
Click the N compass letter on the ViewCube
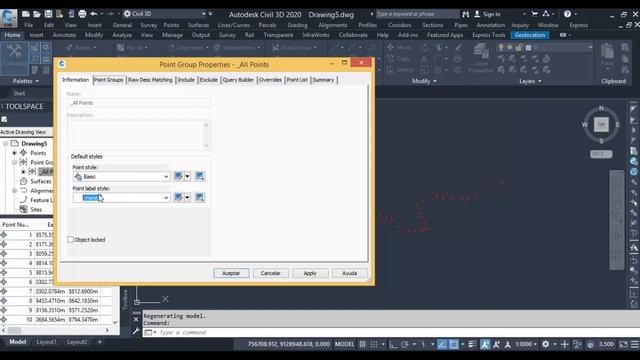click(601, 108)
